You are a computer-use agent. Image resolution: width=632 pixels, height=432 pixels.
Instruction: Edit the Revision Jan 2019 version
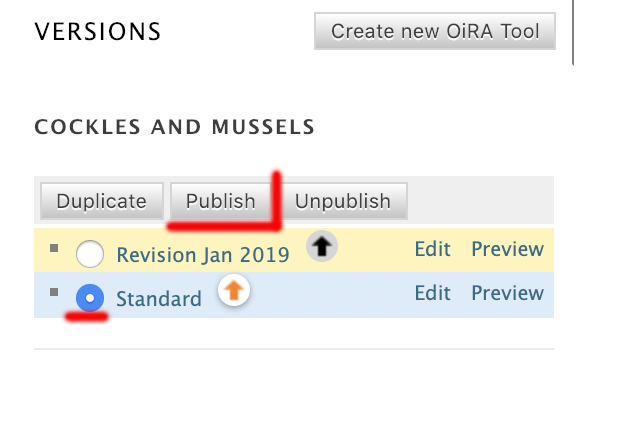[x=433, y=249]
